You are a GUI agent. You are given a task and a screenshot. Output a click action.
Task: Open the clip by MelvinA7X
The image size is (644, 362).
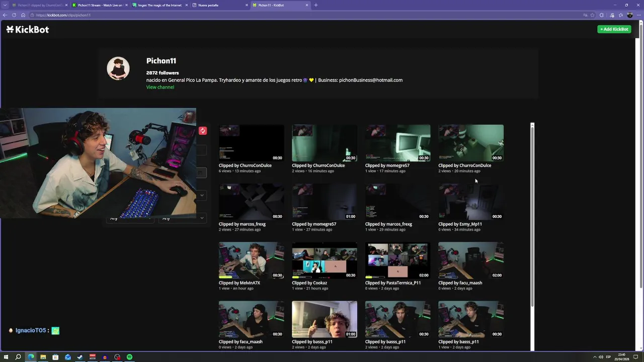252,260
